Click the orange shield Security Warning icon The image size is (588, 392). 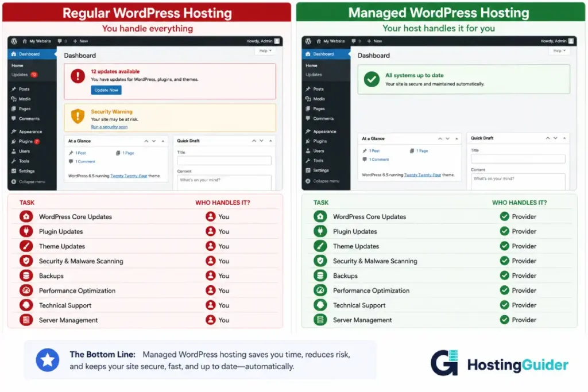(x=78, y=116)
